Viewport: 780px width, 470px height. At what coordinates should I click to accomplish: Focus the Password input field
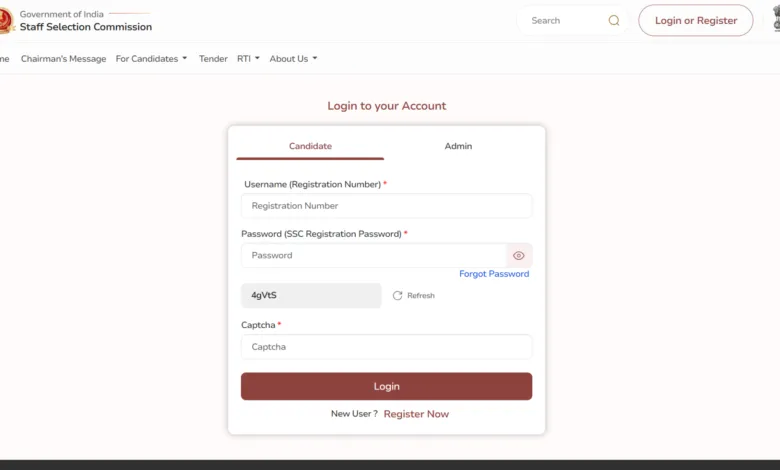[374, 256]
